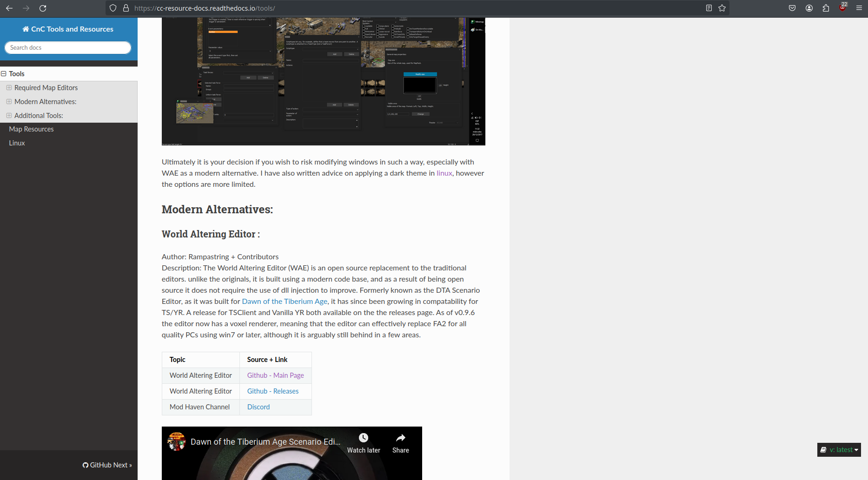Click the home icon beside CnC Tools and Resources

point(26,29)
